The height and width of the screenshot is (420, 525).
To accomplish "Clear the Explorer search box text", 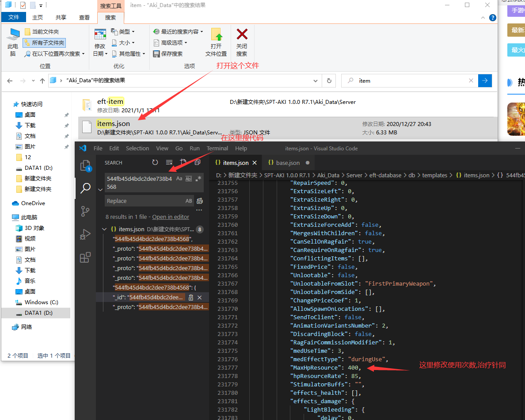I will tap(471, 81).
